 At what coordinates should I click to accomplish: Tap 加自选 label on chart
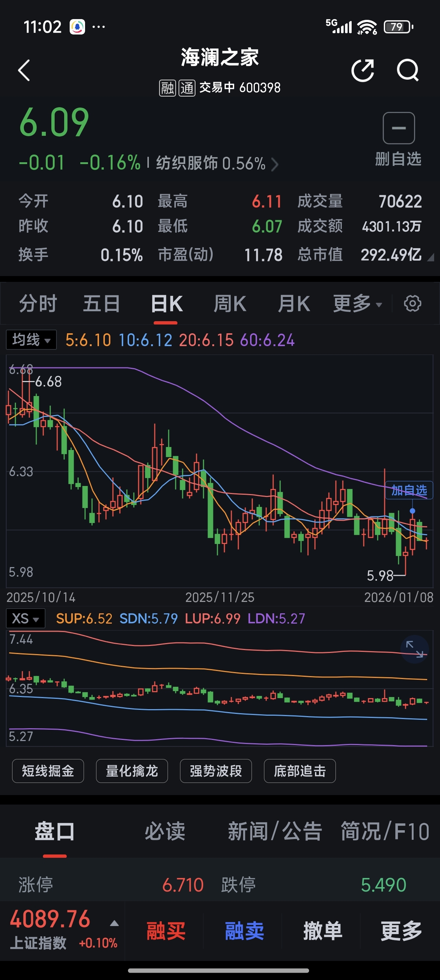[x=409, y=490]
